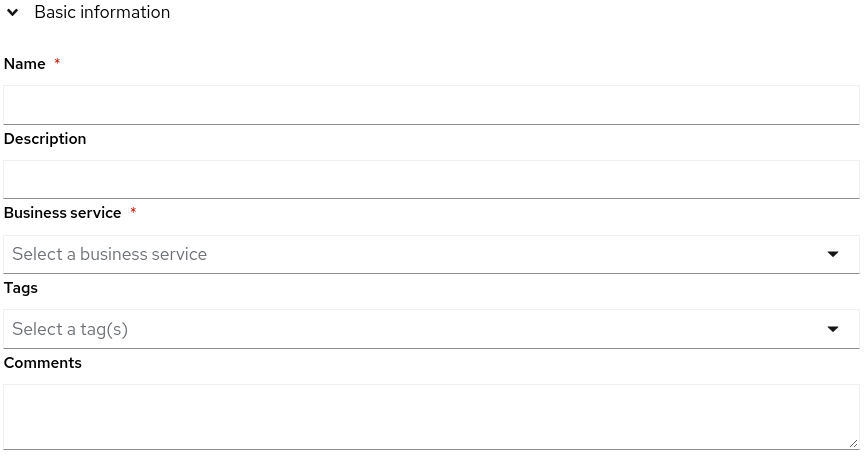Open the Tags select box

[431, 329]
